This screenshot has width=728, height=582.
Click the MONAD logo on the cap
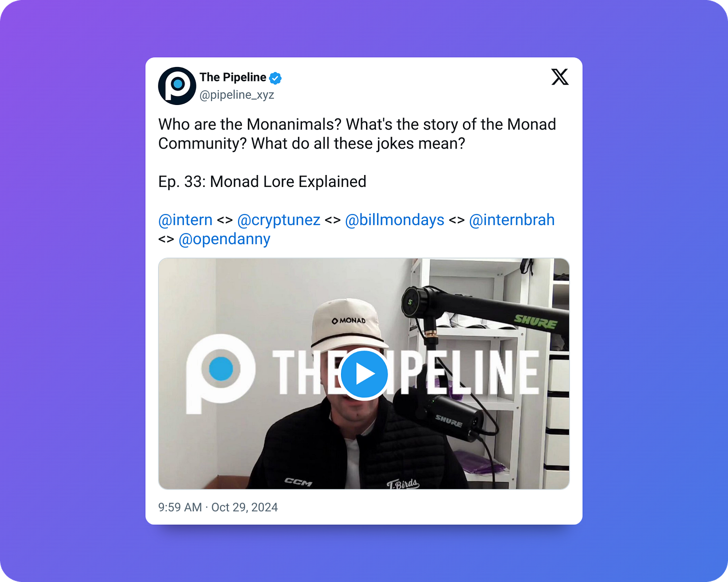pyautogui.click(x=348, y=320)
